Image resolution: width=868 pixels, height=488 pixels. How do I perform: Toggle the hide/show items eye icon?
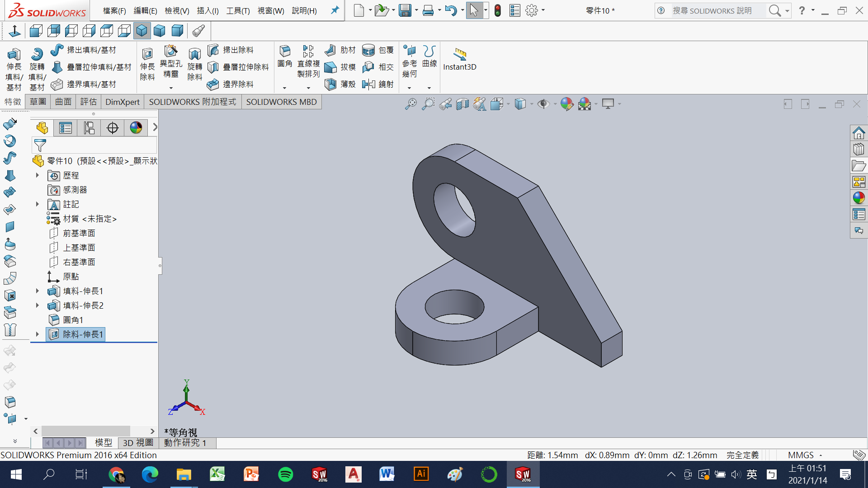pyautogui.click(x=543, y=104)
